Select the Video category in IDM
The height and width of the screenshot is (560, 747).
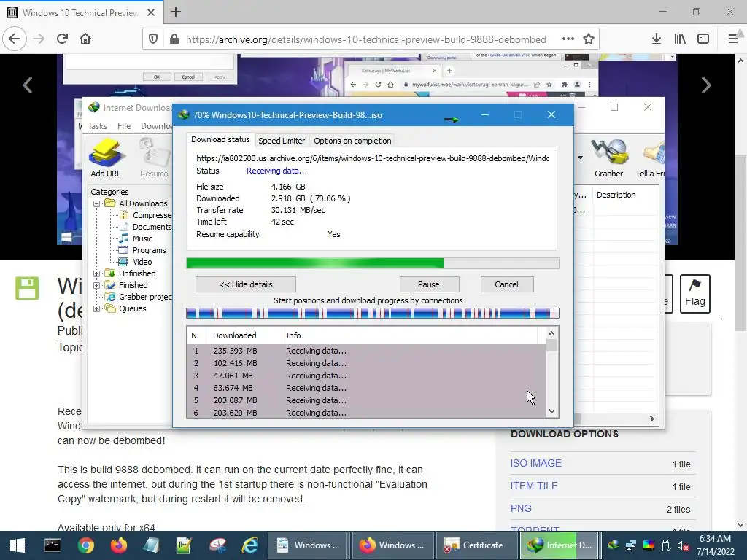point(142,262)
